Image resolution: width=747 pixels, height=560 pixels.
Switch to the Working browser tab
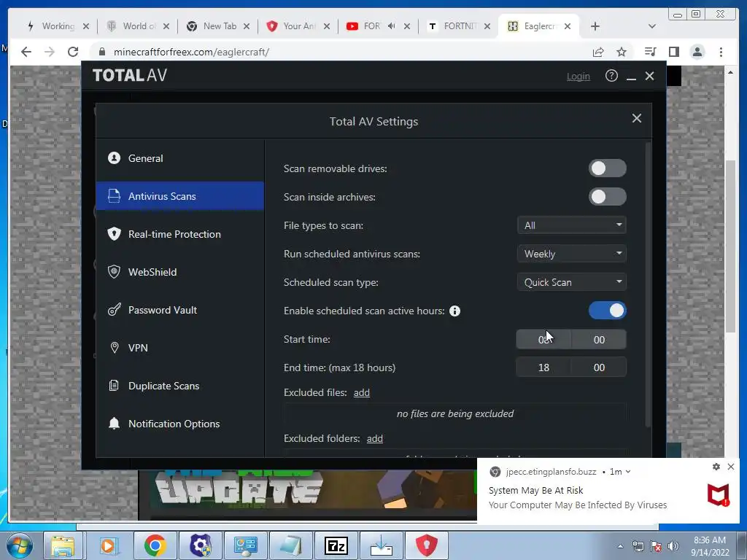pos(57,26)
